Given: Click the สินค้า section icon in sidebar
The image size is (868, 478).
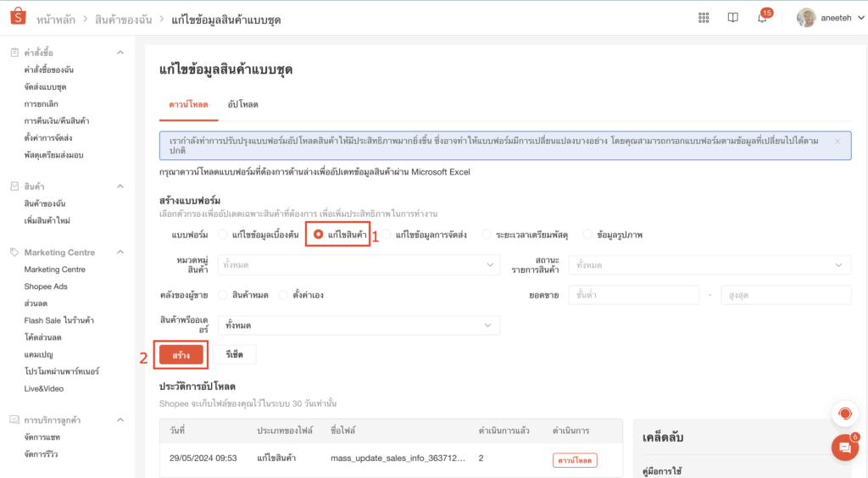Looking at the screenshot, I should pyautogui.click(x=14, y=186).
